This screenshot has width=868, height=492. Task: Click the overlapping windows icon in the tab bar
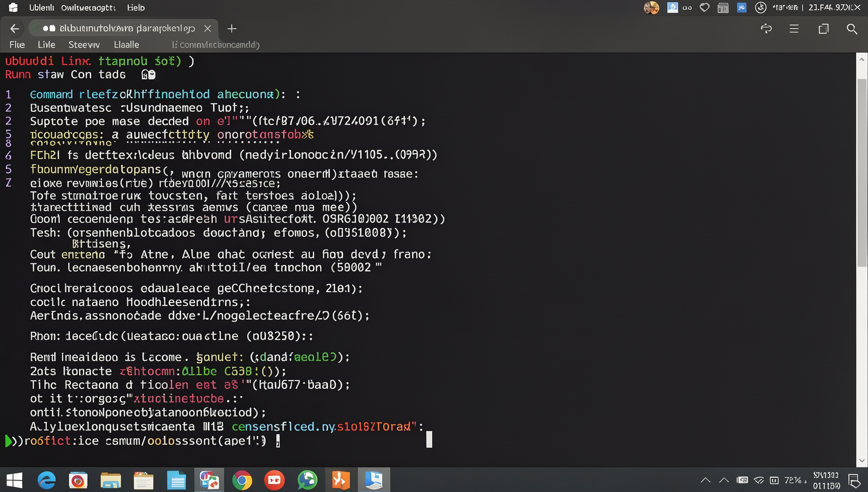click(x=824, y=29)
